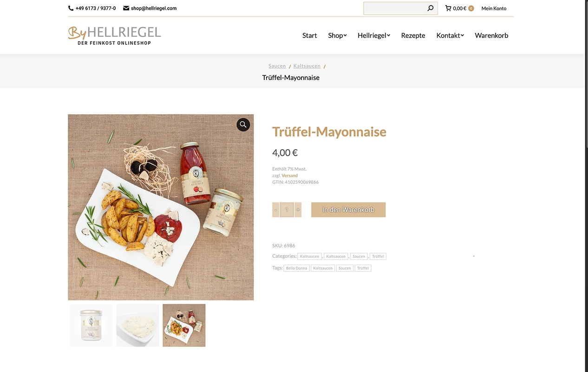Screen dimensions: 588x372
Task: Zoom product image with magnifier icon
Action: coord(243,125)
